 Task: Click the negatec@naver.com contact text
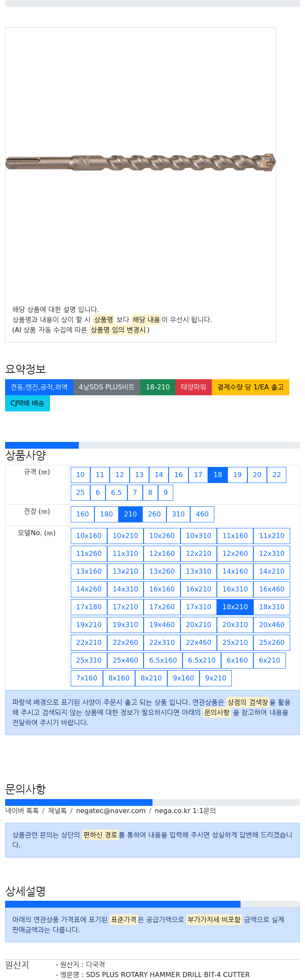111,811
